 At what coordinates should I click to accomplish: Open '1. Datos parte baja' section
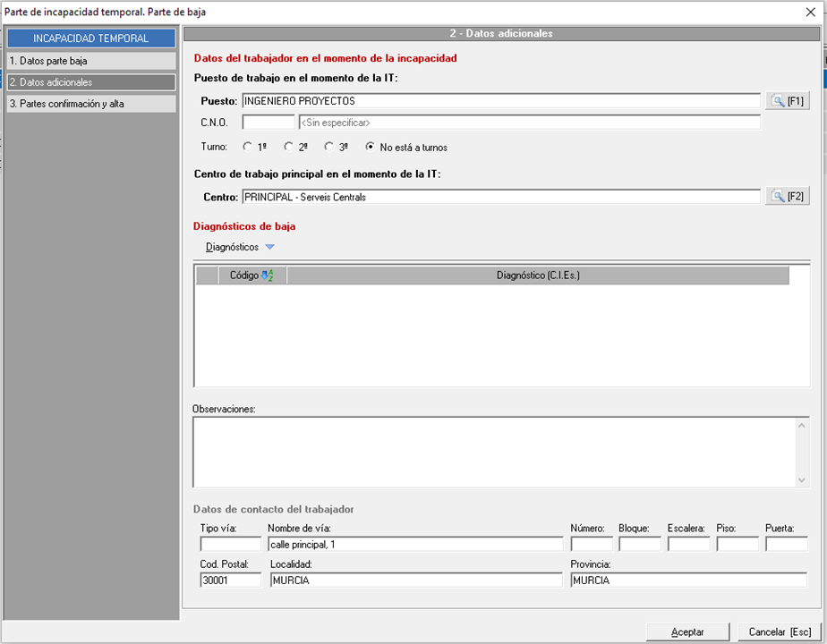(x=90, y=61)
